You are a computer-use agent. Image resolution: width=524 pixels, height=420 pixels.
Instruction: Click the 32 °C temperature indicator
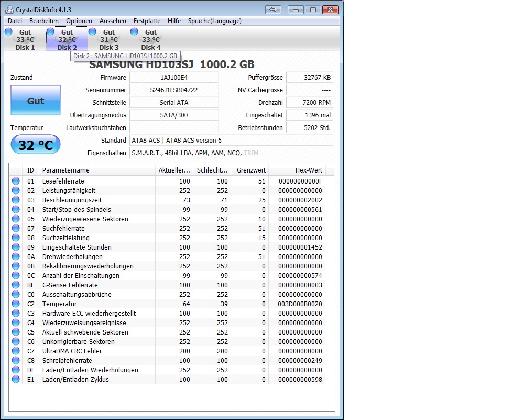point(36,145)
